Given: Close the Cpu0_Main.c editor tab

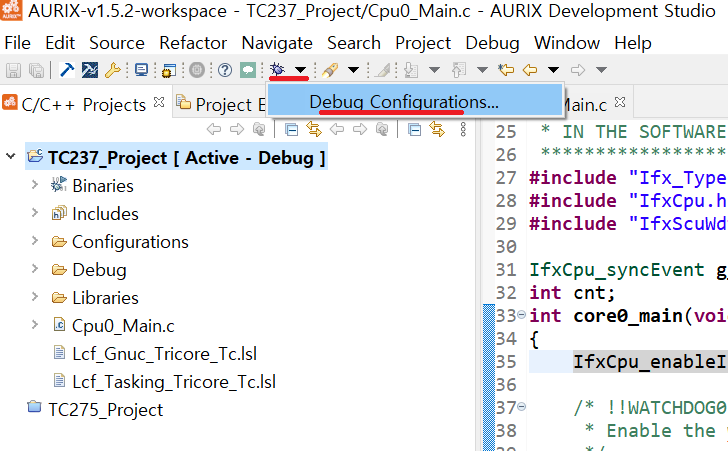Looking at the screenshot, I should [x=620, y=102].
